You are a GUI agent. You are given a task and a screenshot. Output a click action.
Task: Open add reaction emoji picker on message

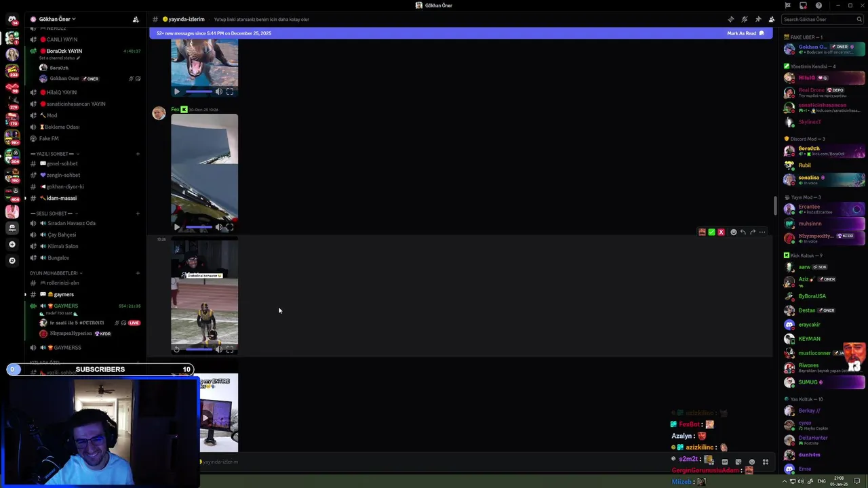coord(733,232)
